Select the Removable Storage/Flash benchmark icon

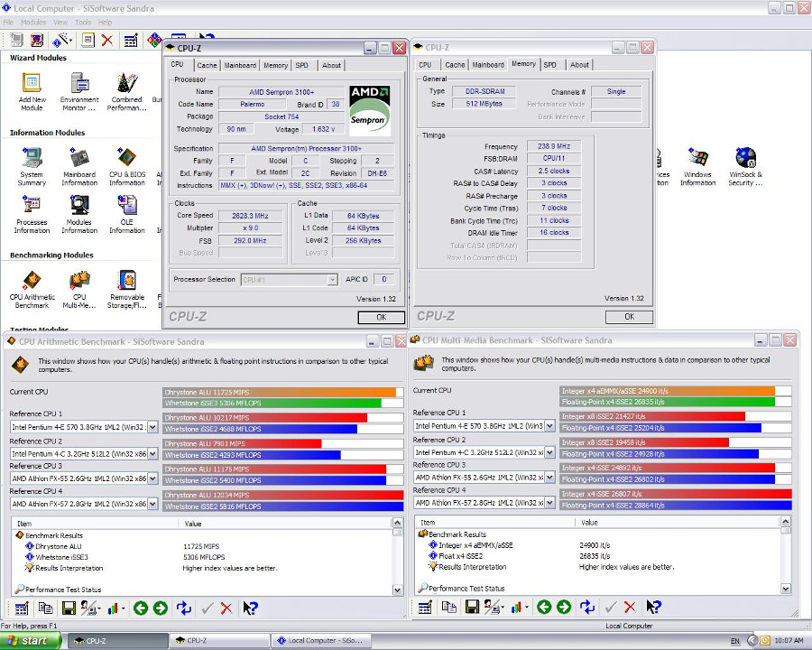127,290
